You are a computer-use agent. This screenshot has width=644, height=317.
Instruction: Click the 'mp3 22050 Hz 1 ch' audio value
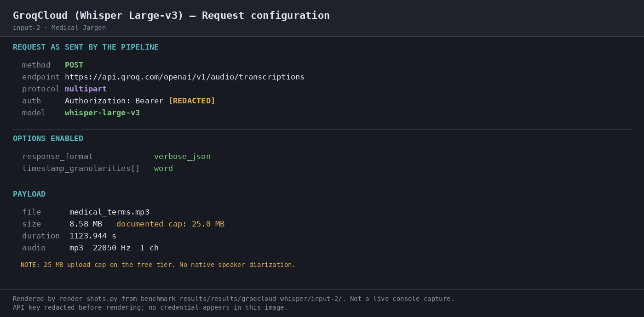[114, 248]
